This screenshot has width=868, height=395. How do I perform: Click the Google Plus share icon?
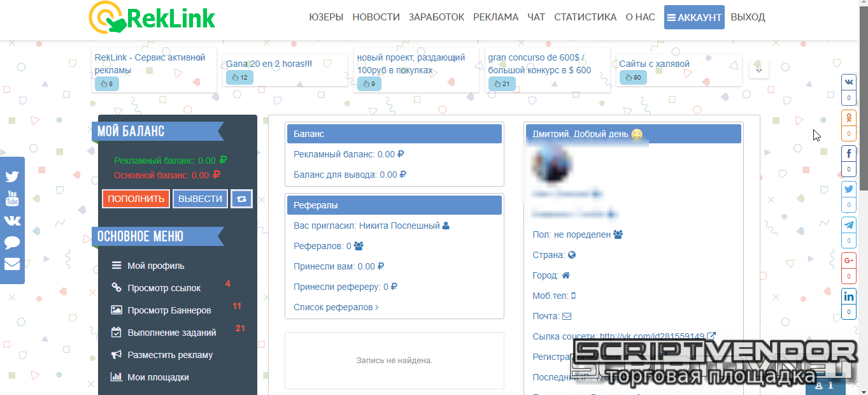click(x=849, y=261)
